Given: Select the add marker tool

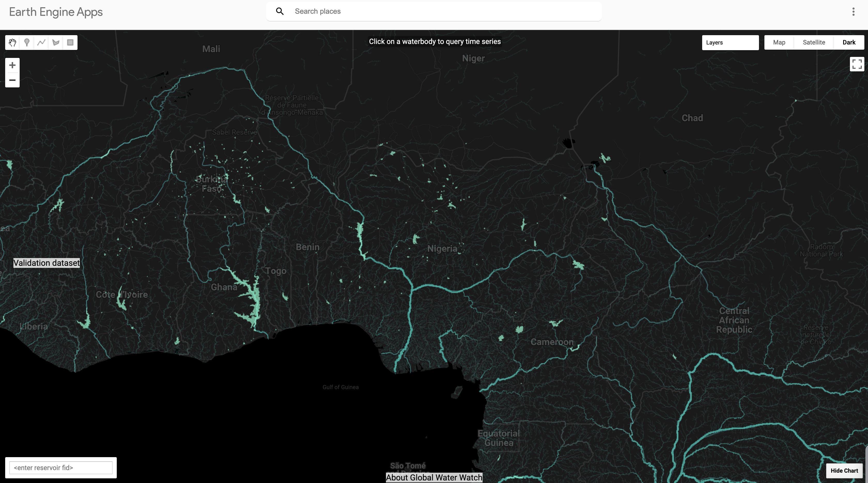Looking at the screenshot, I should [27, 42].
